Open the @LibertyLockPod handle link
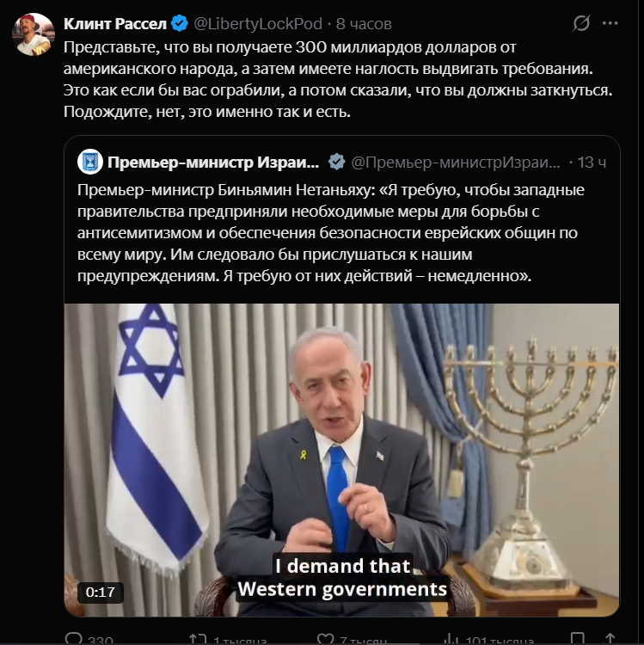 (x=257, y=24)
